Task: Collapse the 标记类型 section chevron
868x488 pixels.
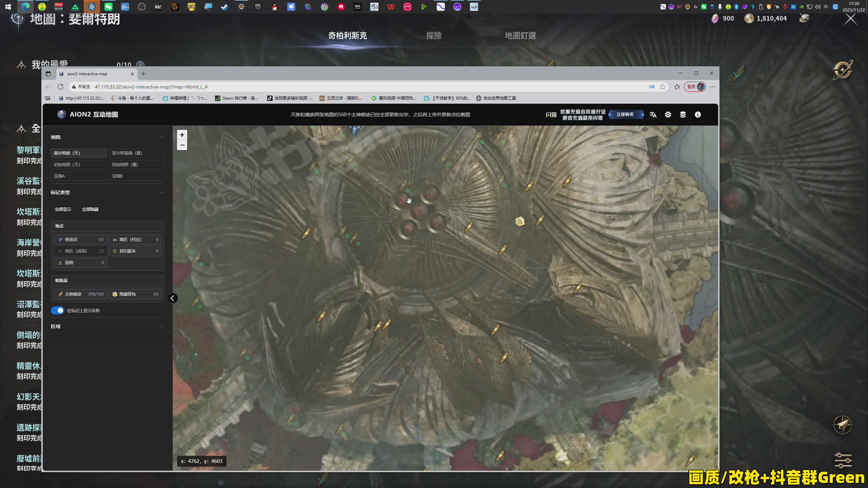Action: pos(162,192)
